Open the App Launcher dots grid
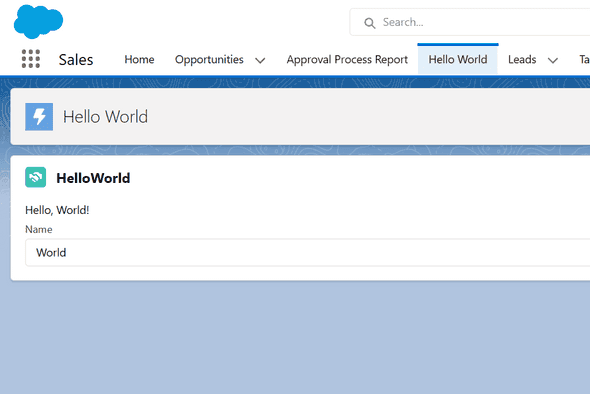 [x=31, y=59]
